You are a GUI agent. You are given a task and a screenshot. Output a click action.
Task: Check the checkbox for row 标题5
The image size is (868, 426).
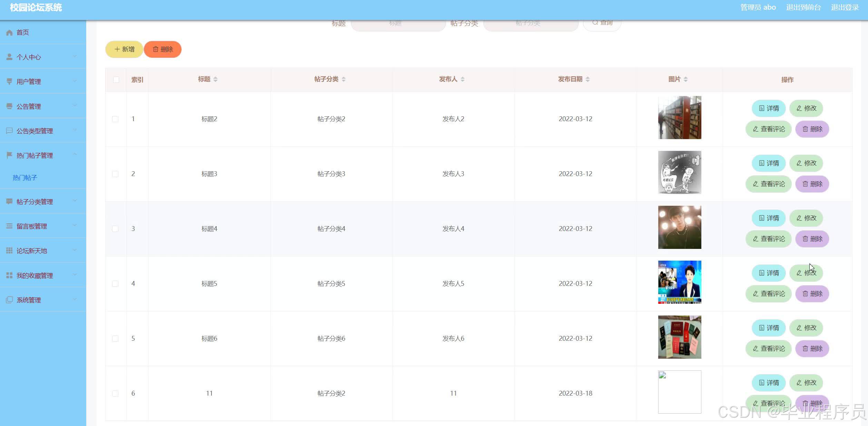(115, 284)
